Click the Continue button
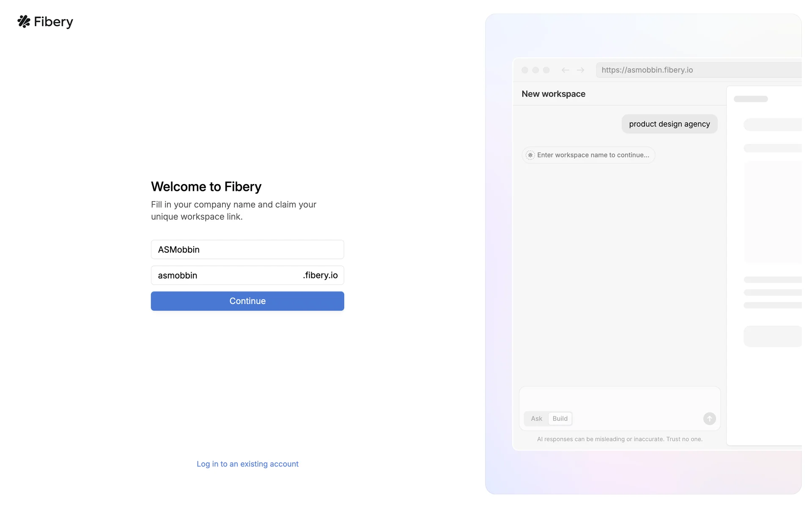The height and width of the screenshot is (508, 812). (247, 301)
